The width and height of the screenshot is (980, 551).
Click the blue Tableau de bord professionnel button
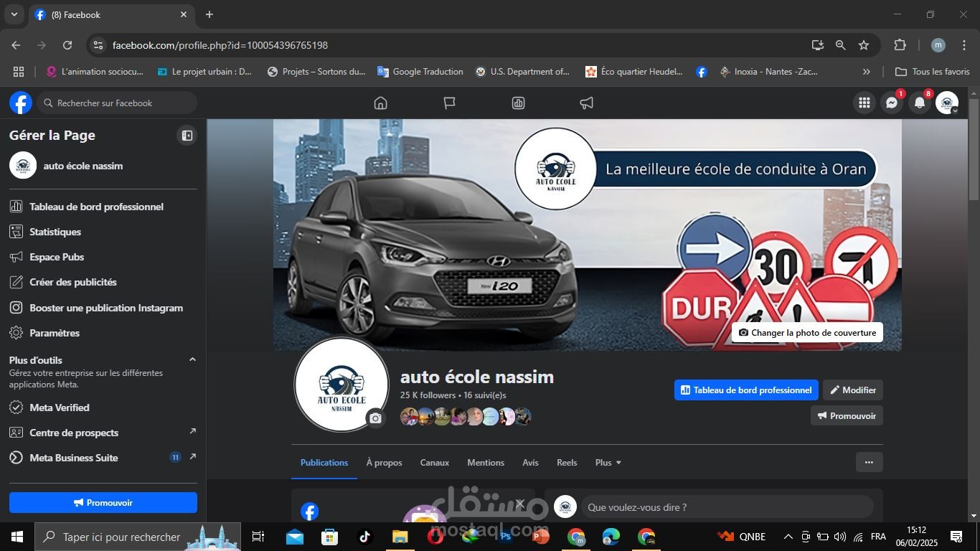pyautogui.click(x=746, y=390)
